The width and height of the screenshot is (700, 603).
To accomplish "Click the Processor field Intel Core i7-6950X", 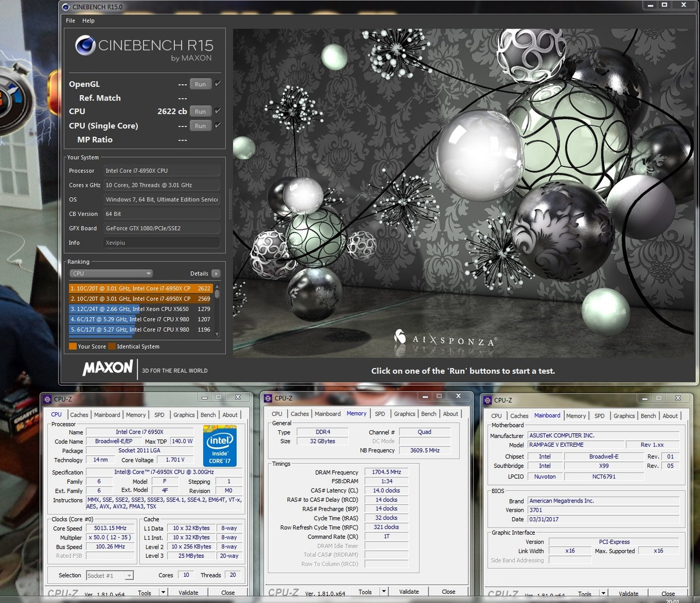I will point(162,171).
